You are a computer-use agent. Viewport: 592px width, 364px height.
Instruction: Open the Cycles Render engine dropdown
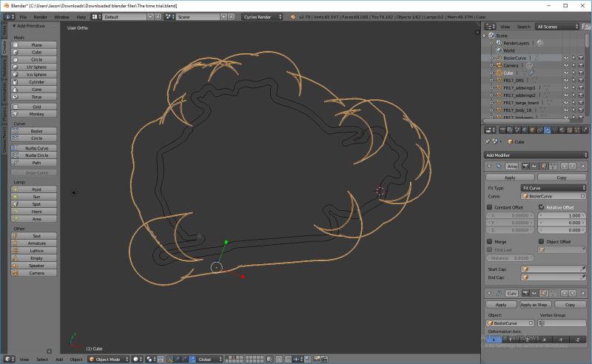(262, 17)
